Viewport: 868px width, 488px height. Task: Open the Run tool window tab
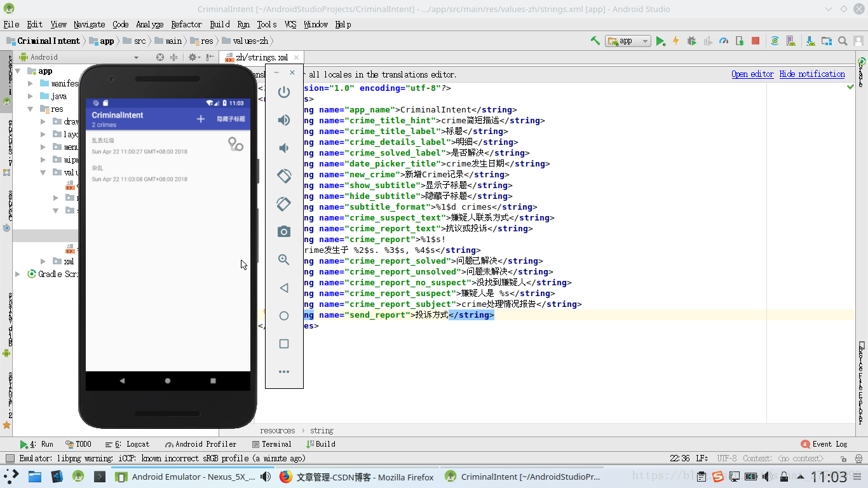(37, 444)
